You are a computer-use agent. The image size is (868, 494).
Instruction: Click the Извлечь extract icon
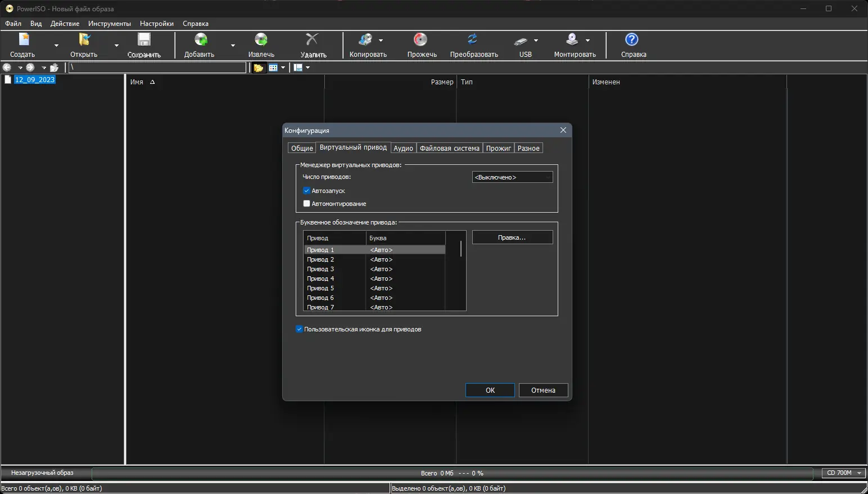(261, 39)
